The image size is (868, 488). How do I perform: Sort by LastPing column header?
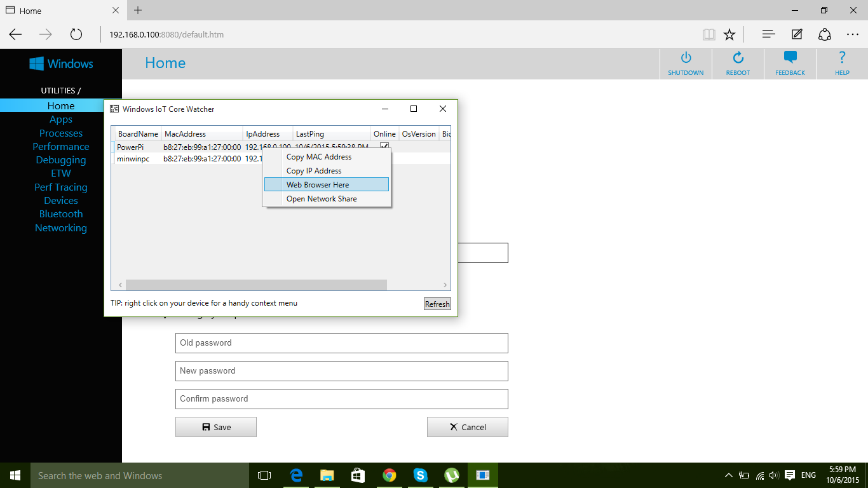[x=332, y=134]
